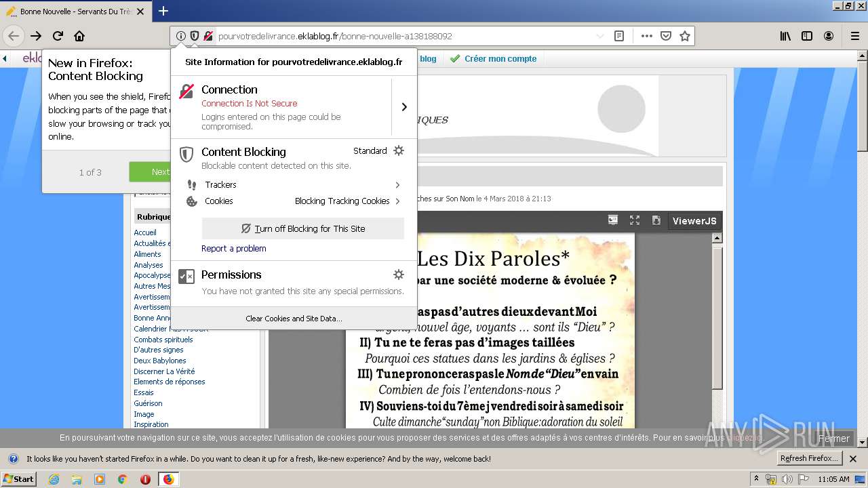This screenshot has width=868, height=488.
Task: Click the ViewerJS label
Action: [694, 221]
